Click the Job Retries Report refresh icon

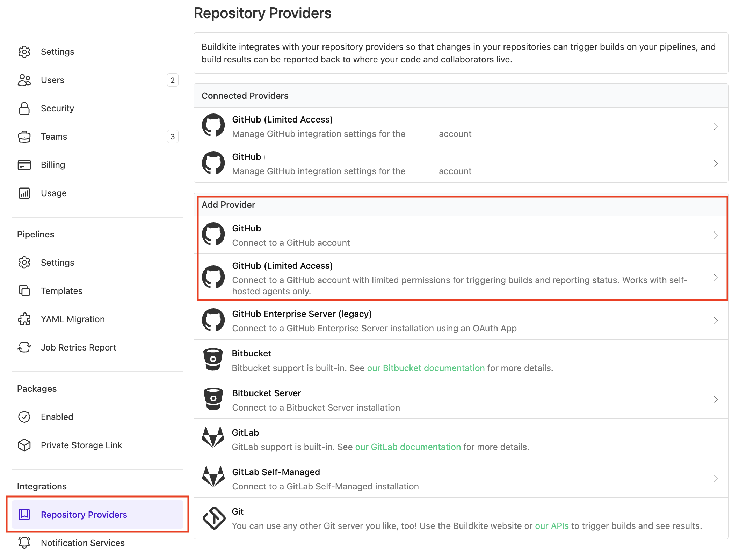click(24, 347)
